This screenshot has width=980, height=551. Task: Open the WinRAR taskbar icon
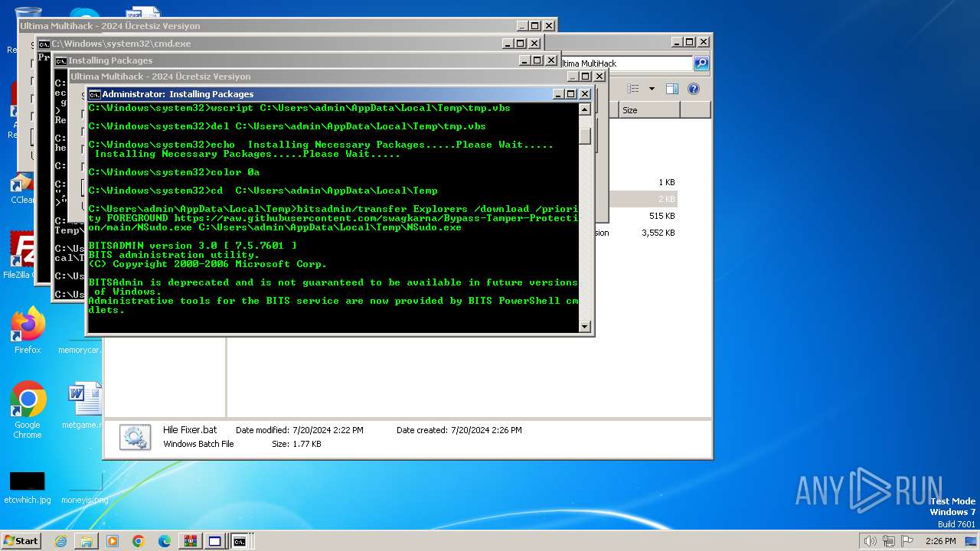click(x=191, y=541)
